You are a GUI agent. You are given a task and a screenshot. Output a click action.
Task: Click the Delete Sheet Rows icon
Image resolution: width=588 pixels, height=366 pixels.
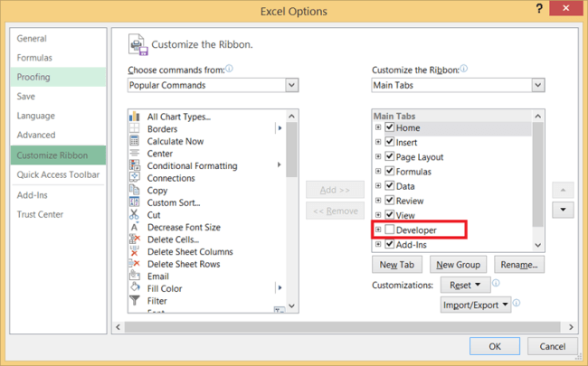(x=135, y=264)
